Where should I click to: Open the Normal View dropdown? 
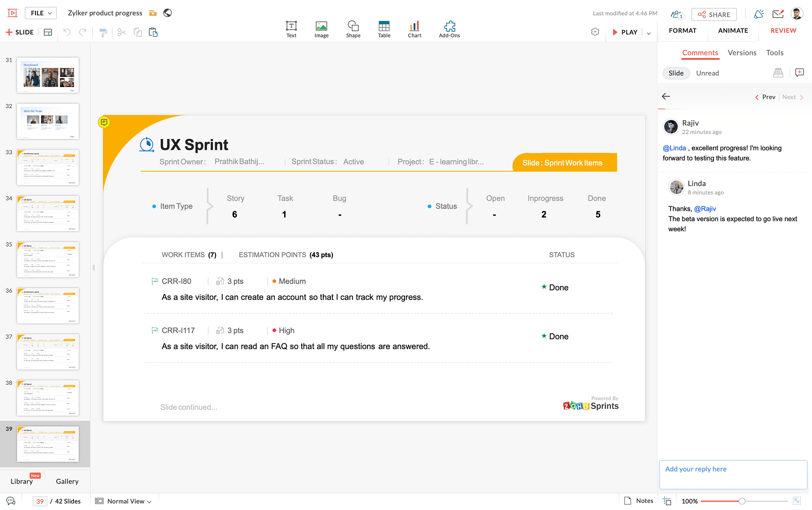[124, 501]
